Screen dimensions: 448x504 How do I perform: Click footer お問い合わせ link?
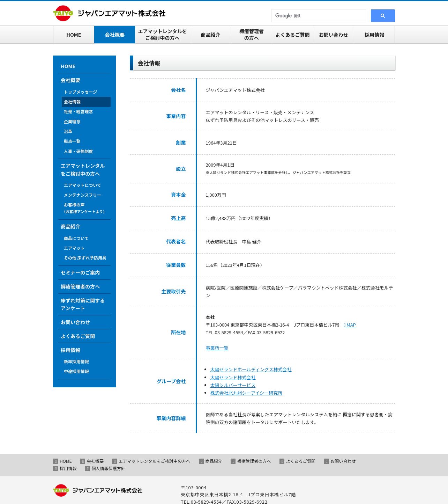tap(339, 461)
